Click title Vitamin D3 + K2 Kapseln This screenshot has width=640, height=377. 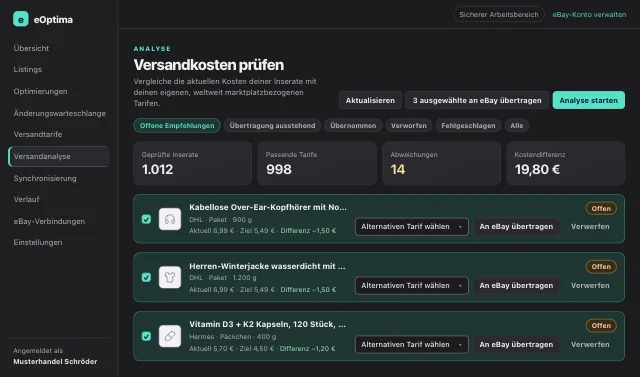(267, 324)
